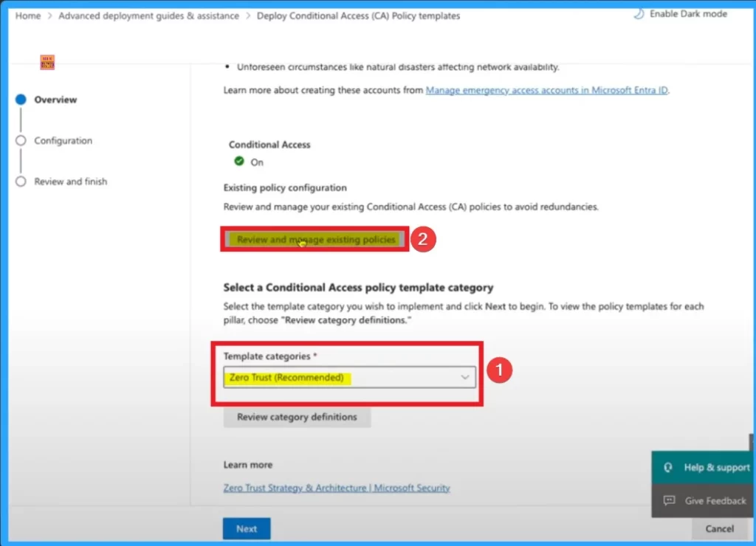The width and height of the screenshot is (756, 546).
Task: Open Zero Trust Strategy & Architecture link
Action: click(337, 488)
